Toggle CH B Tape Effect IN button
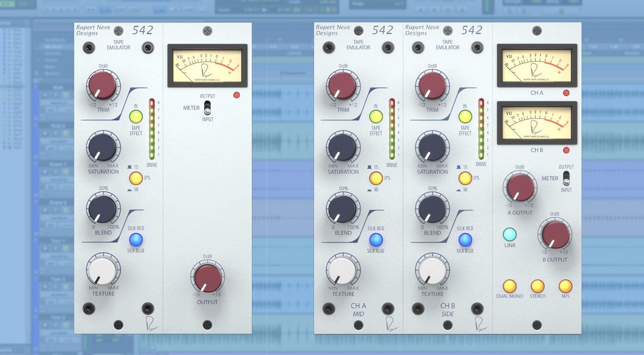The height and width of the screenshot is (355, 644). [x=465, y=117]
